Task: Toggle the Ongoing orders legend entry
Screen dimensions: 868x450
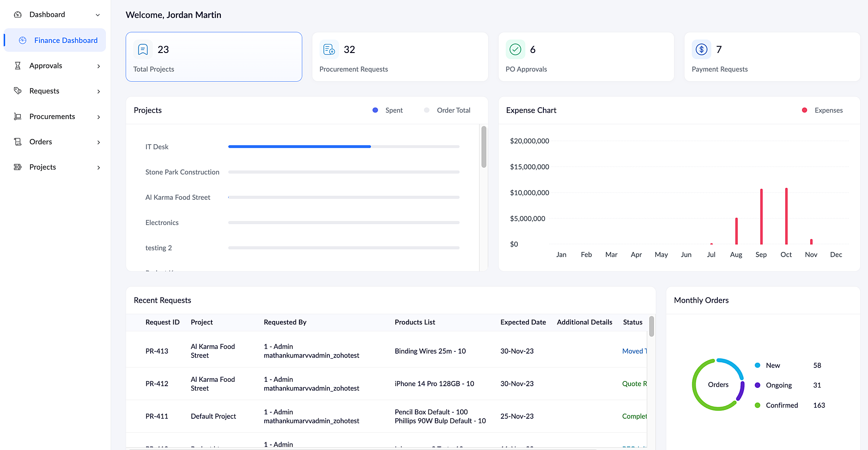Action: click(773, 385)
